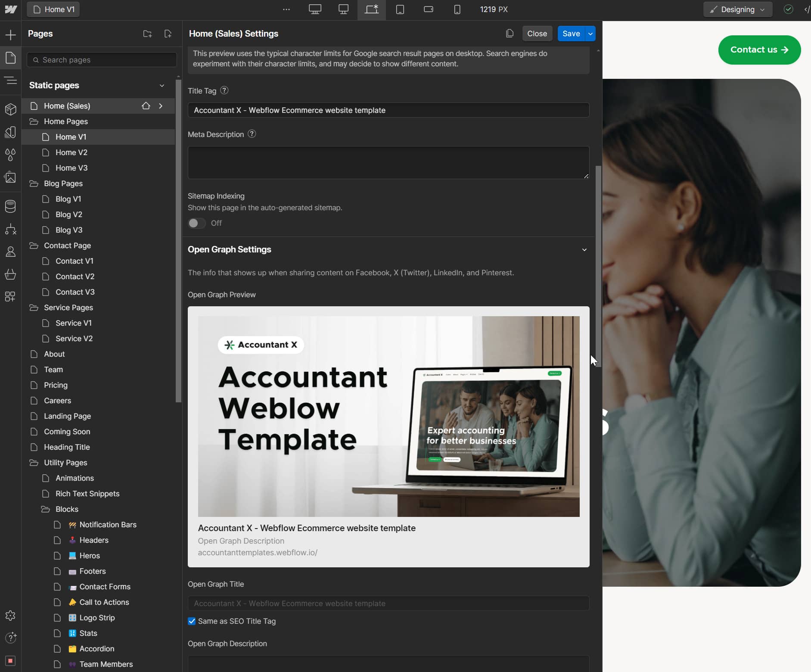Toggle the Webflow logo menu
The height and width of the screenshot is (672, 811).
(11, 9)
